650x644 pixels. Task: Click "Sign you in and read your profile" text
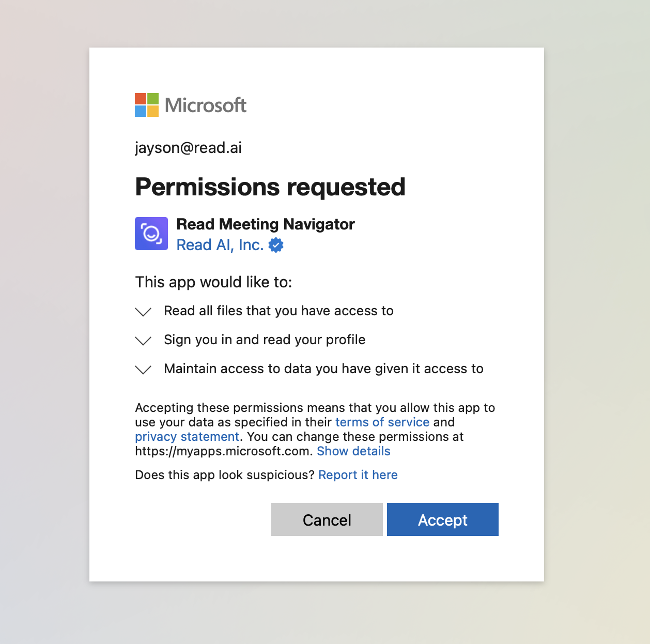tap(265, 340)
